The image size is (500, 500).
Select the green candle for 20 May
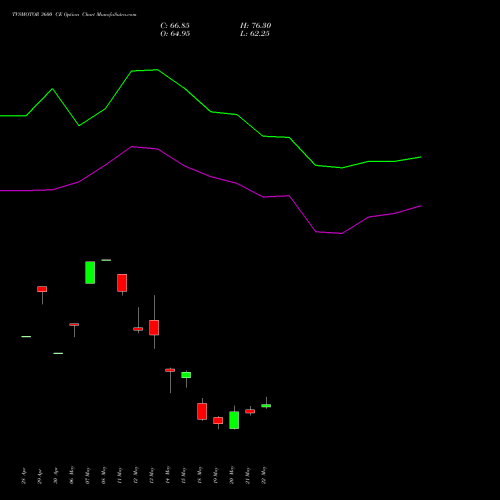(234, 420)
